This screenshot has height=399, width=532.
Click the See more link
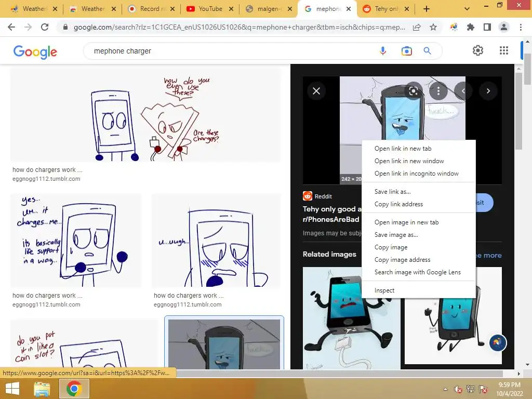point(488,255)
